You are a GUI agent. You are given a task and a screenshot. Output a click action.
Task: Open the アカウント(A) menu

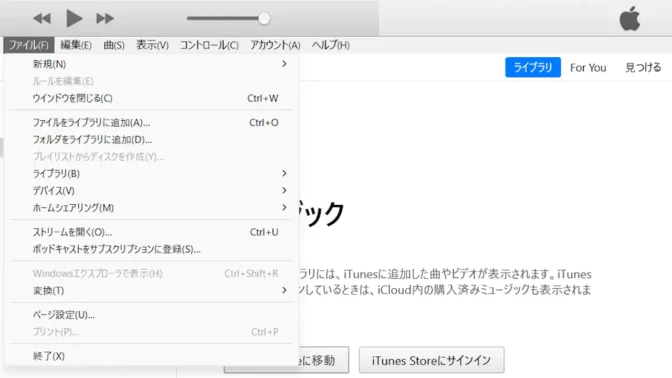(275, 45)
